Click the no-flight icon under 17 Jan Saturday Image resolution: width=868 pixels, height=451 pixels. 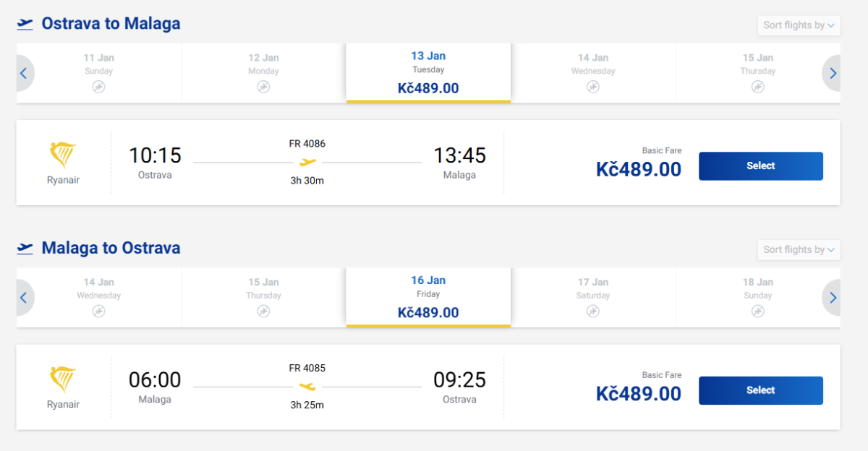click(593, 311)
